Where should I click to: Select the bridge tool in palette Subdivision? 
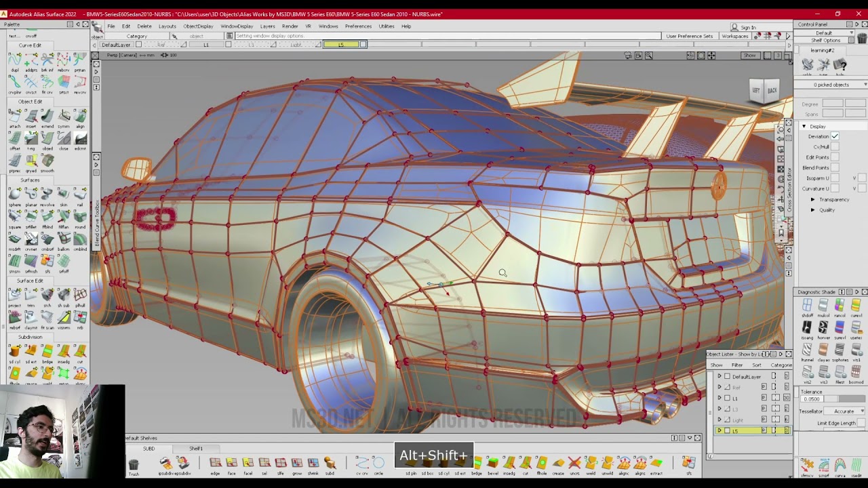(47, 352)
